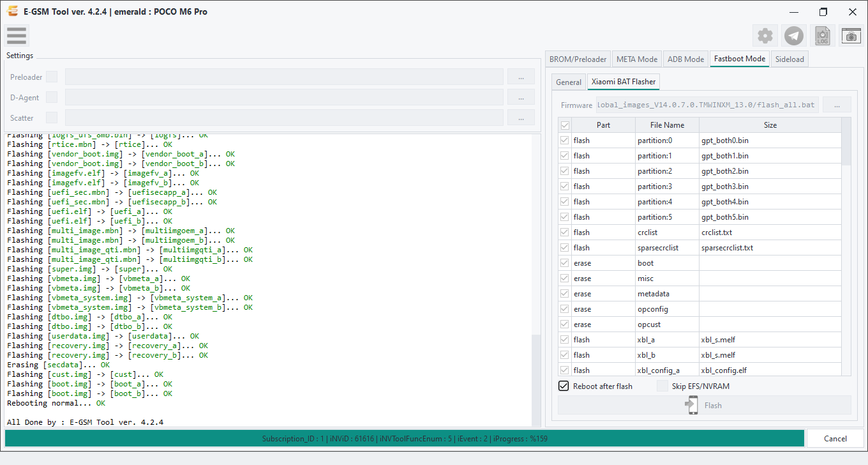This screenshot has width=868, height=465.
Task: Open the Sideload tab
Action: [789, 59]
